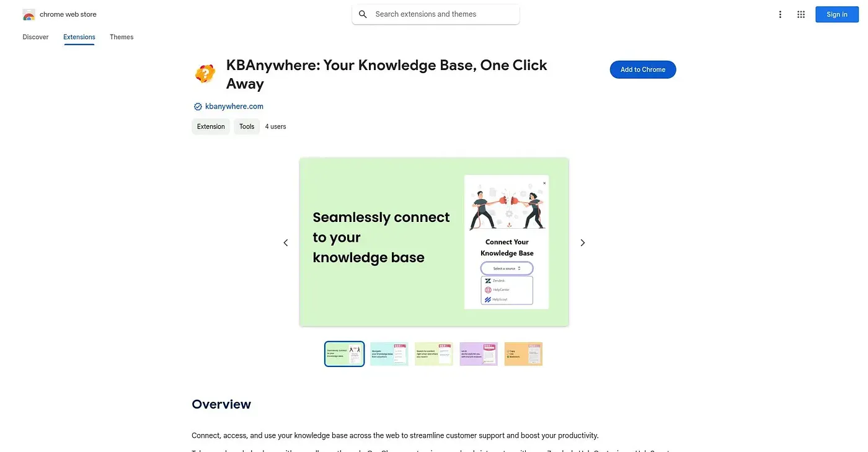Switch to the Themes tab

click(x=122, y=37)
